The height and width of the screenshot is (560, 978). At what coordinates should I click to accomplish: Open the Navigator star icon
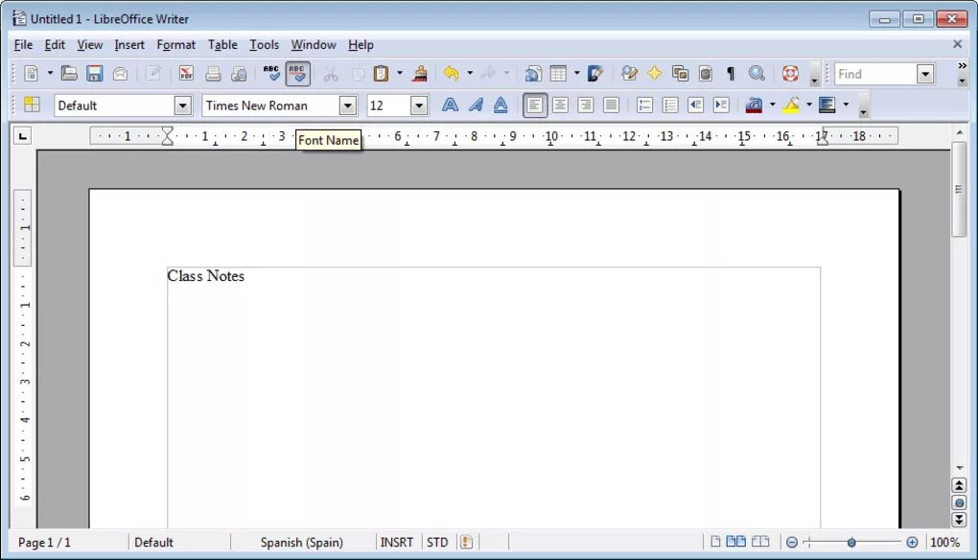[x=654, y=74]
